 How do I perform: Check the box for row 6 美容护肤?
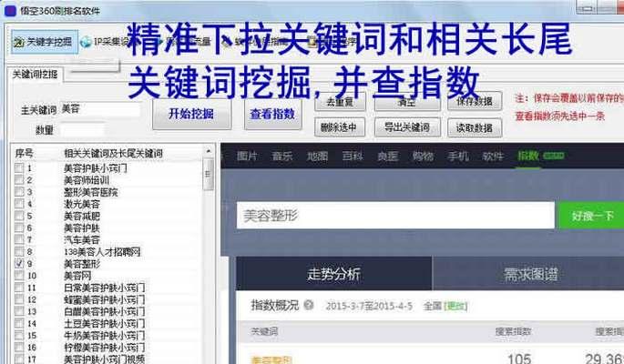coord(19,227)
